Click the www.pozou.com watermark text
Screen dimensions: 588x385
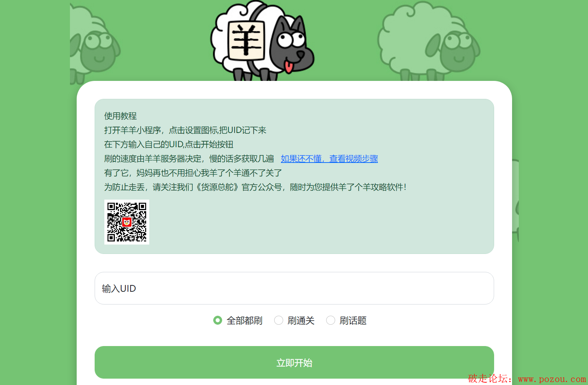[x=552, y=379]
